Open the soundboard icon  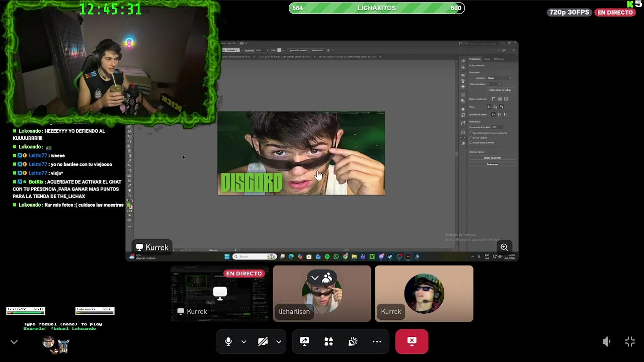click(353, 341)
